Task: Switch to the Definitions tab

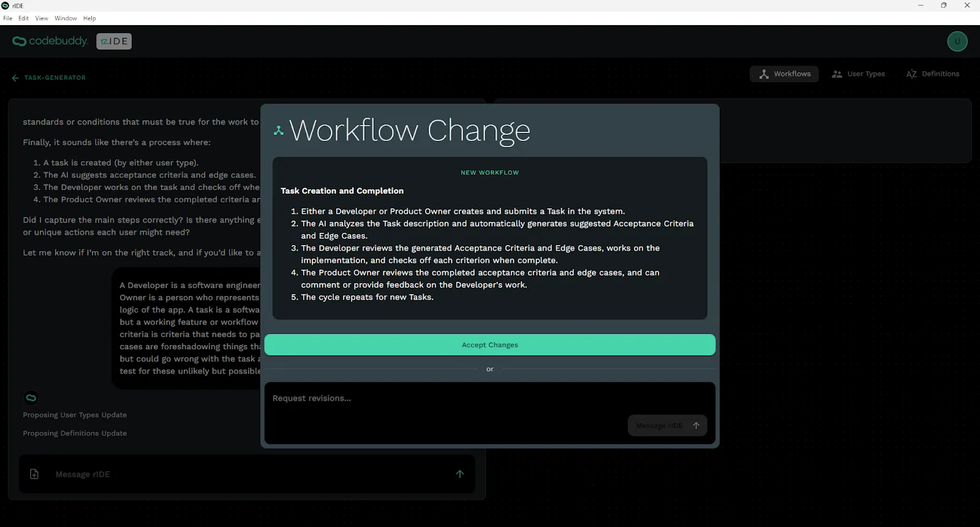Action: (x=933, y=74)
